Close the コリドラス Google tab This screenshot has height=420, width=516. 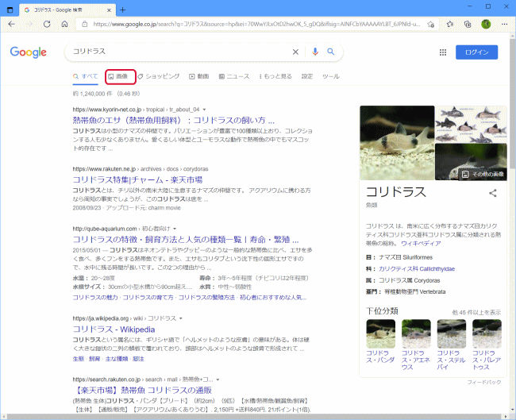pos(109,10)
